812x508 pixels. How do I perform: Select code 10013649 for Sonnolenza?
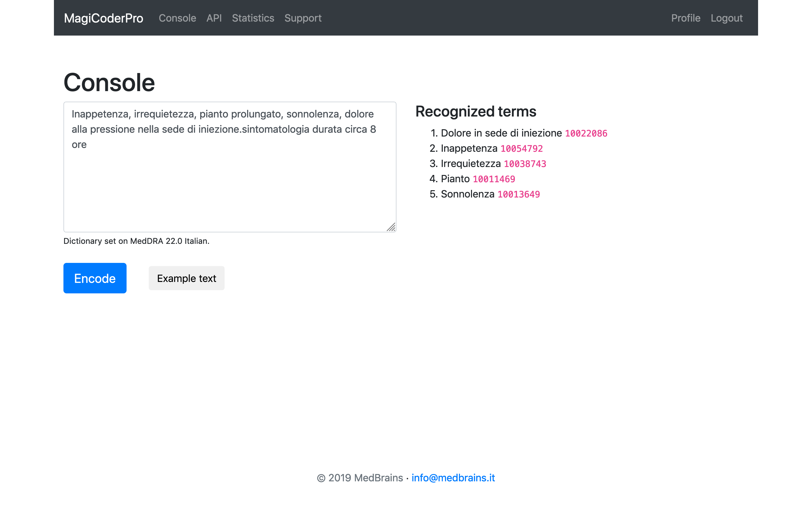click(519, 194)
